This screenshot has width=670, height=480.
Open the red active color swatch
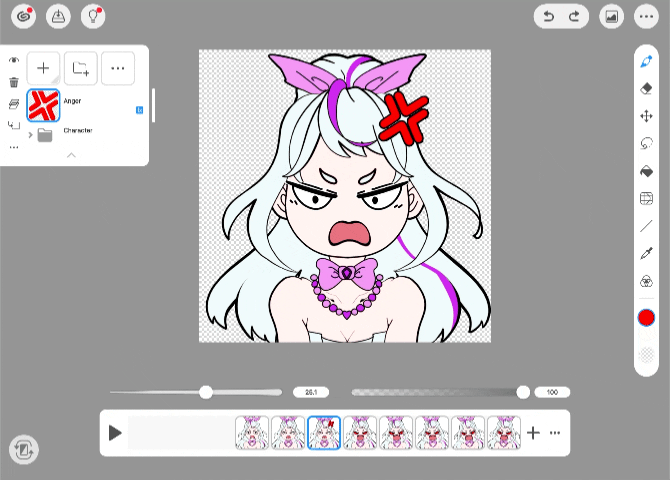pyautogui.click(x=646, y=318)
